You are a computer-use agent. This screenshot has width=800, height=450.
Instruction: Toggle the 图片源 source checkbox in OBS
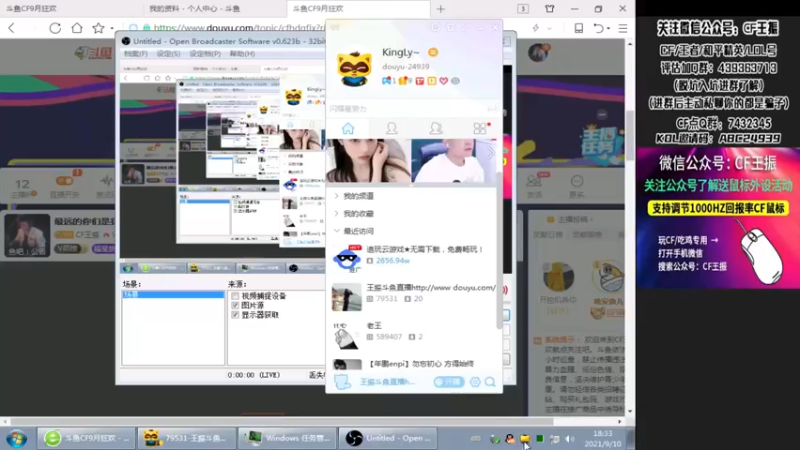(x=235, y=305)
